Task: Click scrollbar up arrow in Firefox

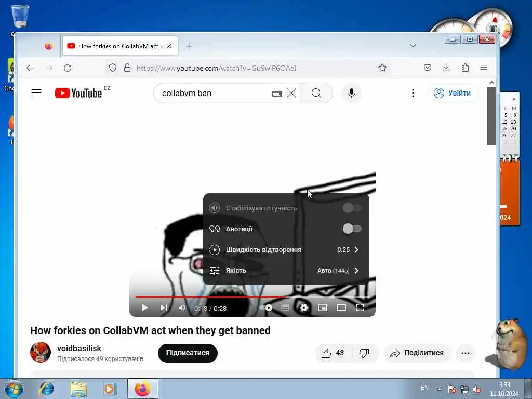Action: [491, 83]
